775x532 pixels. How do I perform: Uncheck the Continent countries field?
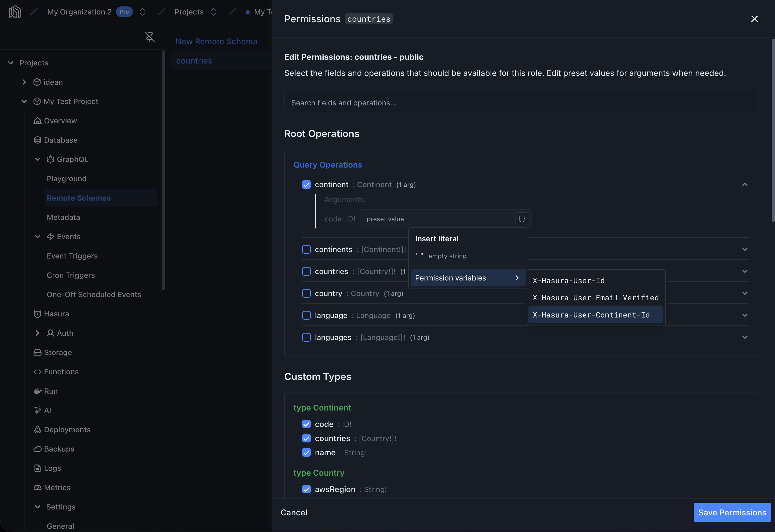click(x=306, y=438)
